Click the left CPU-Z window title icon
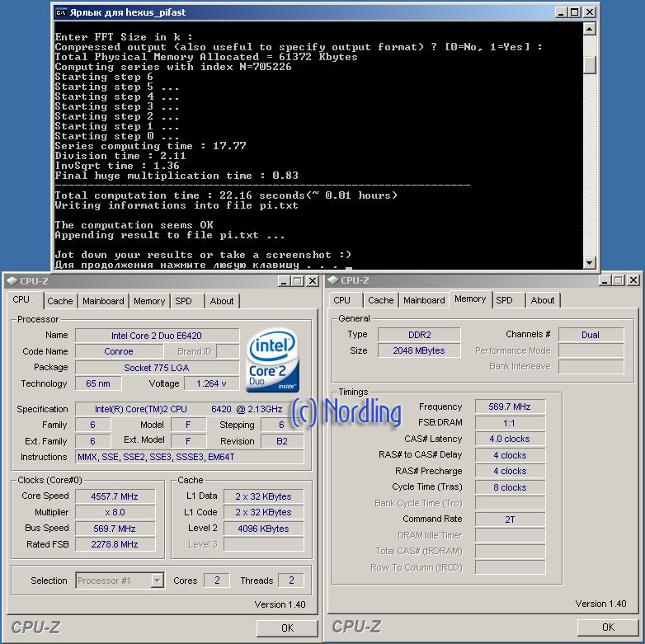645x644 pixels. (x=12, y=281)
